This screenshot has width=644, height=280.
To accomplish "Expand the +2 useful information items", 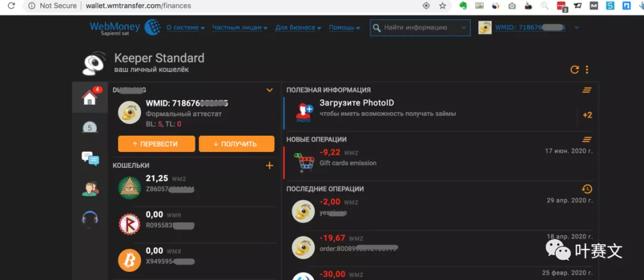I will (587, 115).
